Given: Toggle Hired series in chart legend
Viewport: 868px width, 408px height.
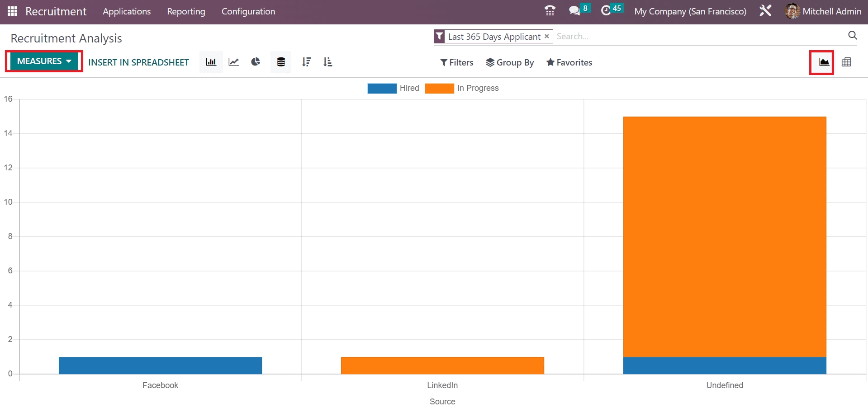Looking at the screenshot, I should pyautogui.click(x=393, y=88).
